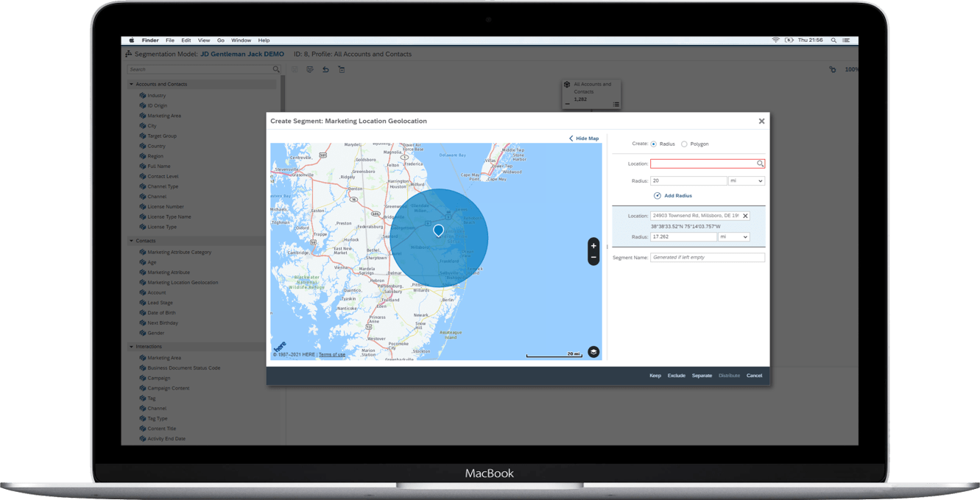Click the map zoom in plus button
The image size is (980, 500).
click(x=593, y=246)
